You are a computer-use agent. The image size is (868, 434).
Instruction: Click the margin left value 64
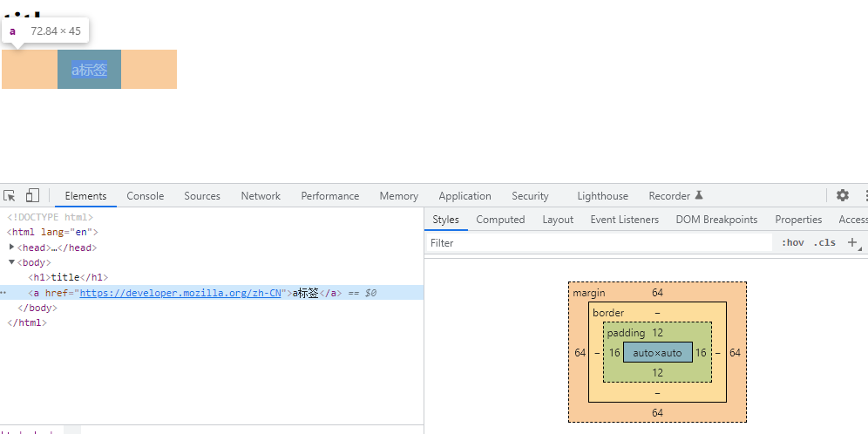580,353
